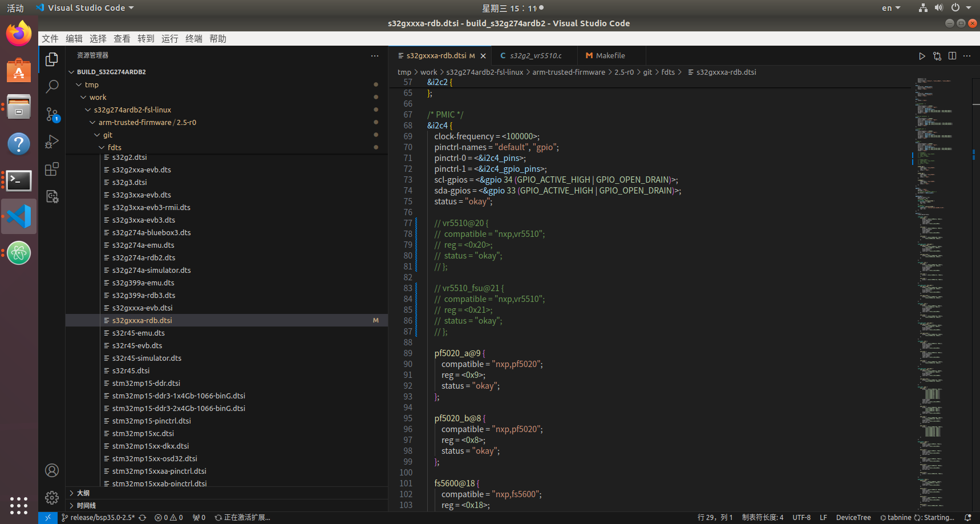This screenshot has width=980, height=524.
Task: Collapse the fdts folder
Action: (114, 147)
